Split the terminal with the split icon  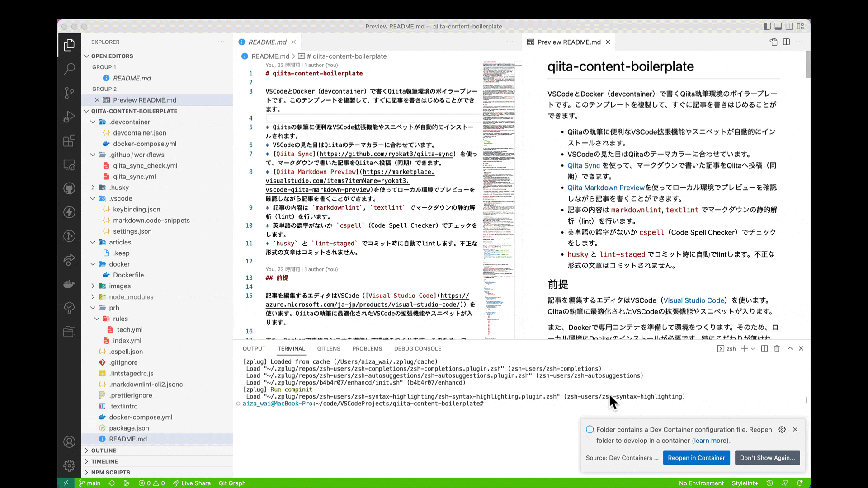764,348
